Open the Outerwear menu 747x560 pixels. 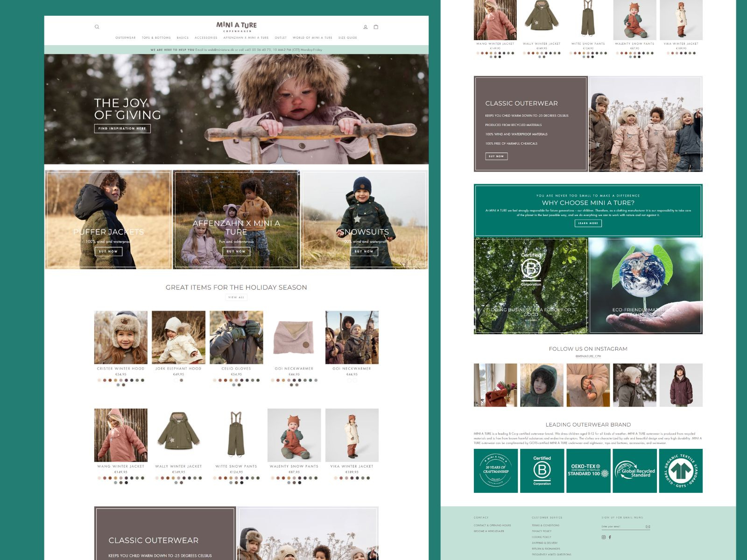pos(126,38)
